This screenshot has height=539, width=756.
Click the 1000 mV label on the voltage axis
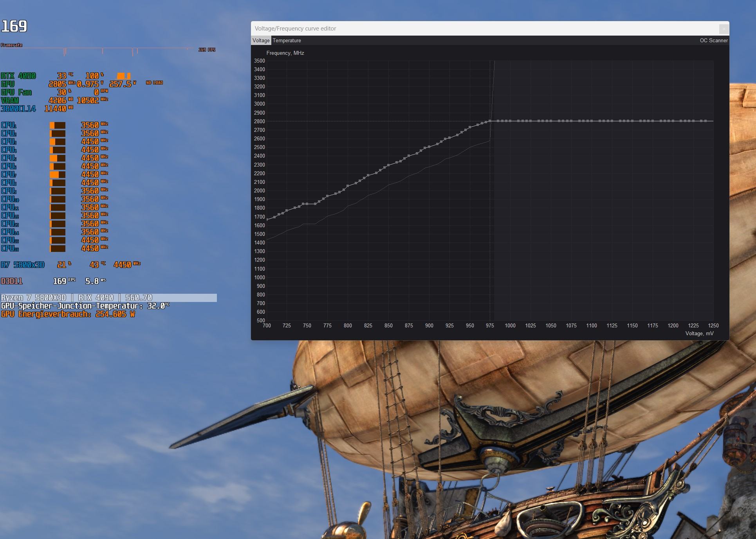coord(510,325)
